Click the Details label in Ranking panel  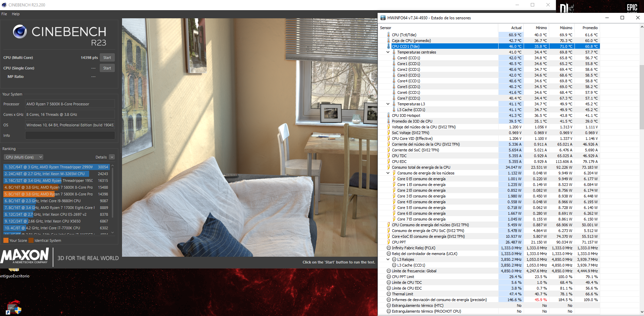tap(101, 157)
